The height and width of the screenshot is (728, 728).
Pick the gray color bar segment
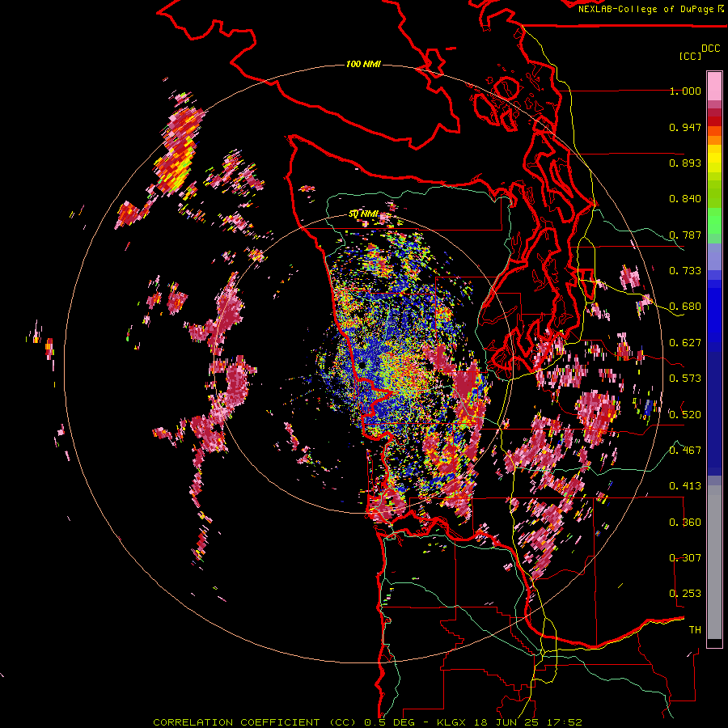pos(714,562)
